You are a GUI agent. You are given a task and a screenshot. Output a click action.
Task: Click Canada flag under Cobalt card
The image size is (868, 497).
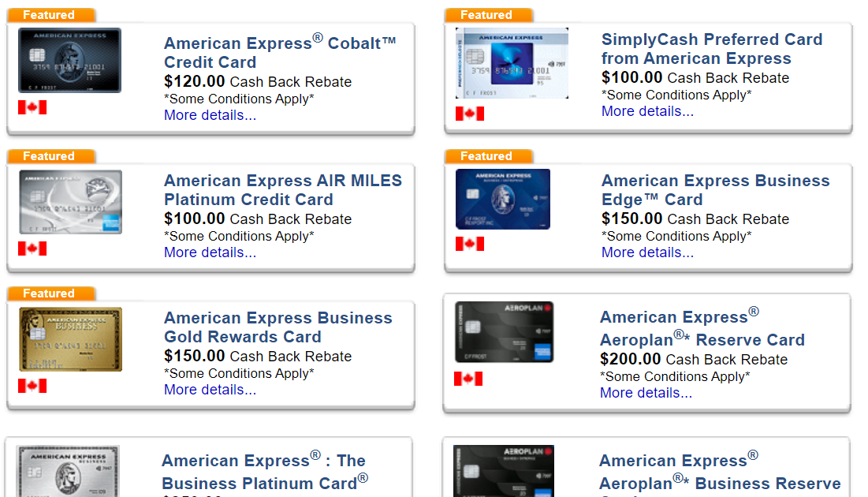click(x=32, y=107)
